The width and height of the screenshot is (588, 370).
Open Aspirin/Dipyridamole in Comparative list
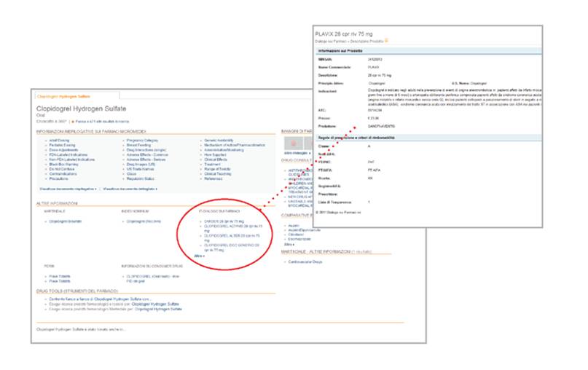click(x=304, y=230)
